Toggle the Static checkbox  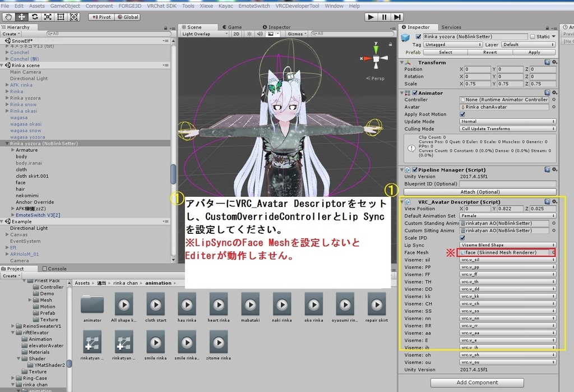click(x=533, y=36)
